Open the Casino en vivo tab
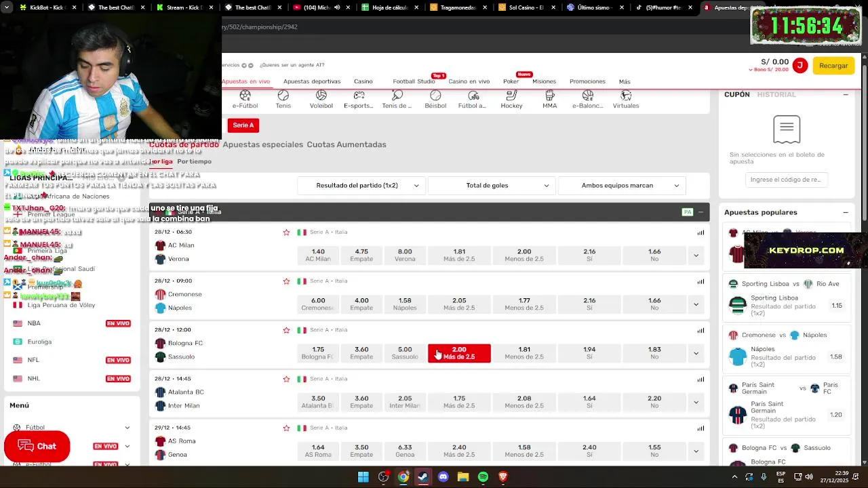The image size is (868, 488). [x=469, y=81]
